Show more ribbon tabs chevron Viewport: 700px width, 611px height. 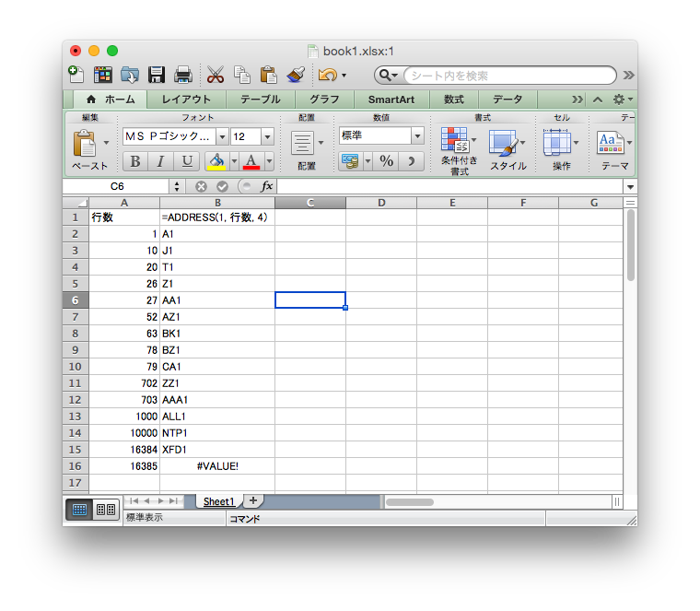[577, 100]
